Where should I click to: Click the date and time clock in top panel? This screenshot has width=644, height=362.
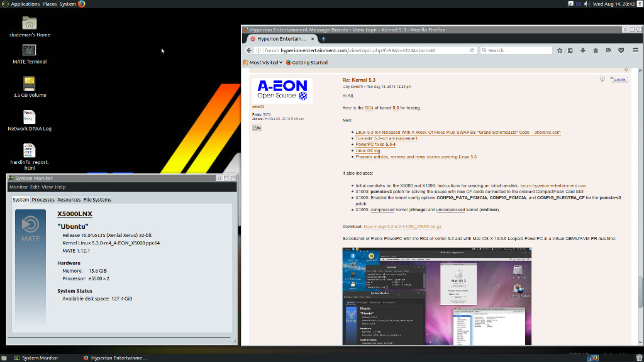pyautogui.click(x=614, y=4)
